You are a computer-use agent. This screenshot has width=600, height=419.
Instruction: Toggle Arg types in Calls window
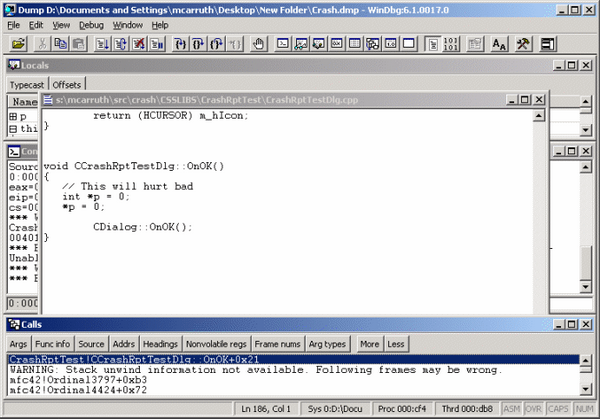[x=327, y=344]
